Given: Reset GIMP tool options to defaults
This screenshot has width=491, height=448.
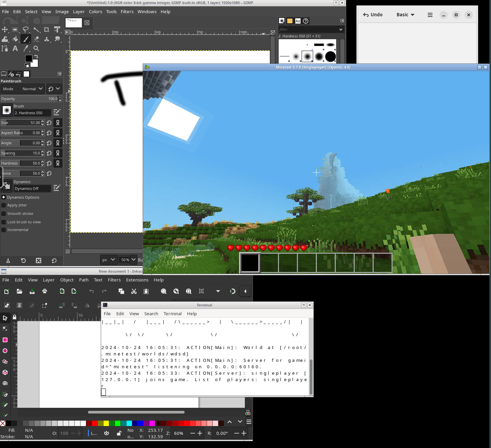Looking at the screenshot, I should [x=54, y=260].
